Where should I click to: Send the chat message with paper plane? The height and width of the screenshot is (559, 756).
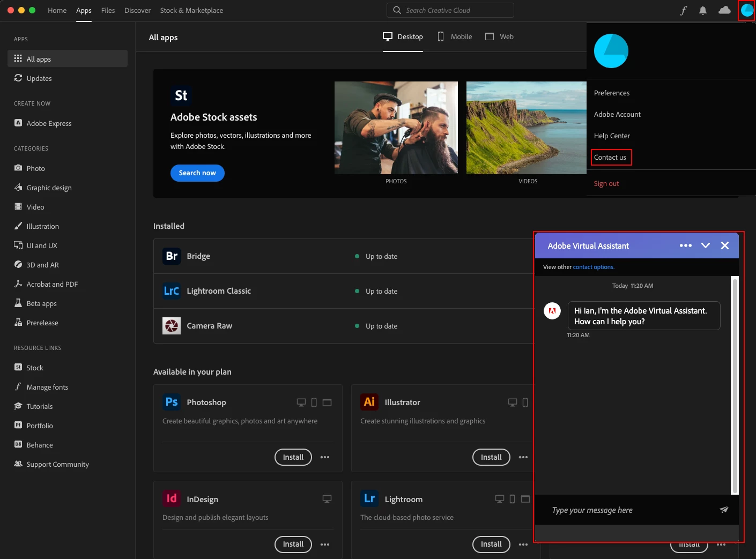pos(724,510)
